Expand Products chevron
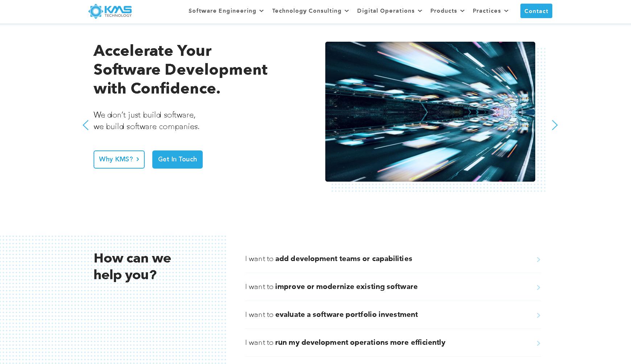The height and width of the screenshot is (364, 631). coord(462,11)
